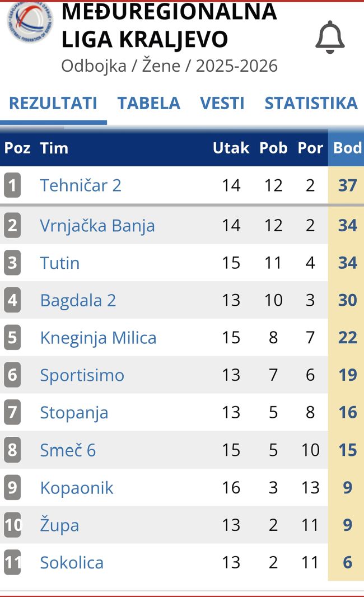Go to the VESTI tab
Screen dimensions: 364x597
[x=222, y=103]
